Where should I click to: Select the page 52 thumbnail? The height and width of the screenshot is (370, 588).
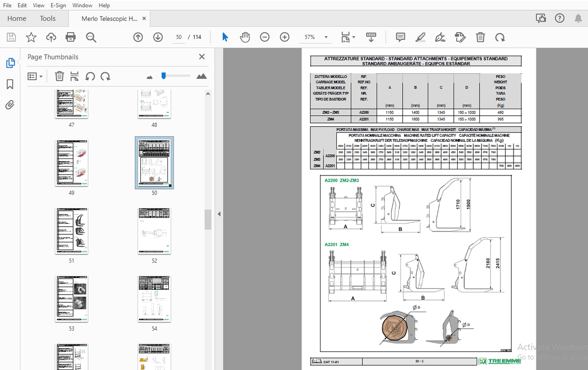point(154,231)
